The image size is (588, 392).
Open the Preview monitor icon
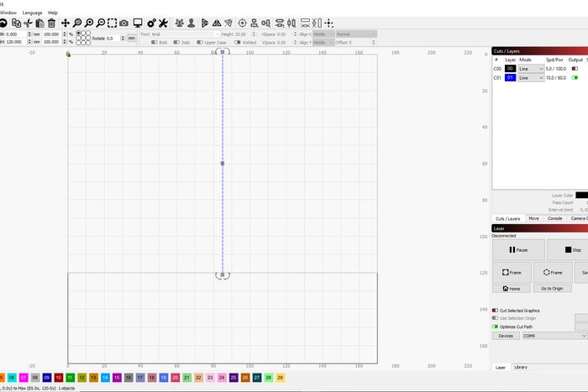[x=138, y=23]
